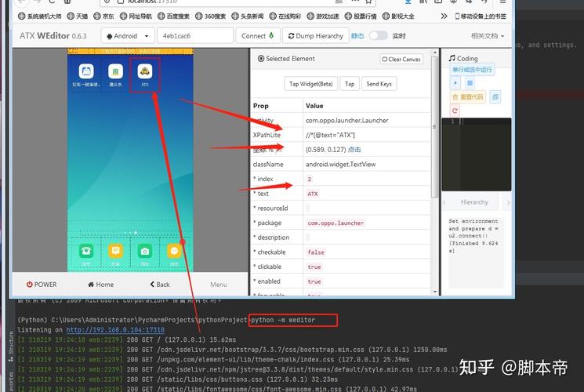Open the 360搜索 bookmark
This screenshot has width=584, height=392.
pyautogui.click(x=211, y=16)
